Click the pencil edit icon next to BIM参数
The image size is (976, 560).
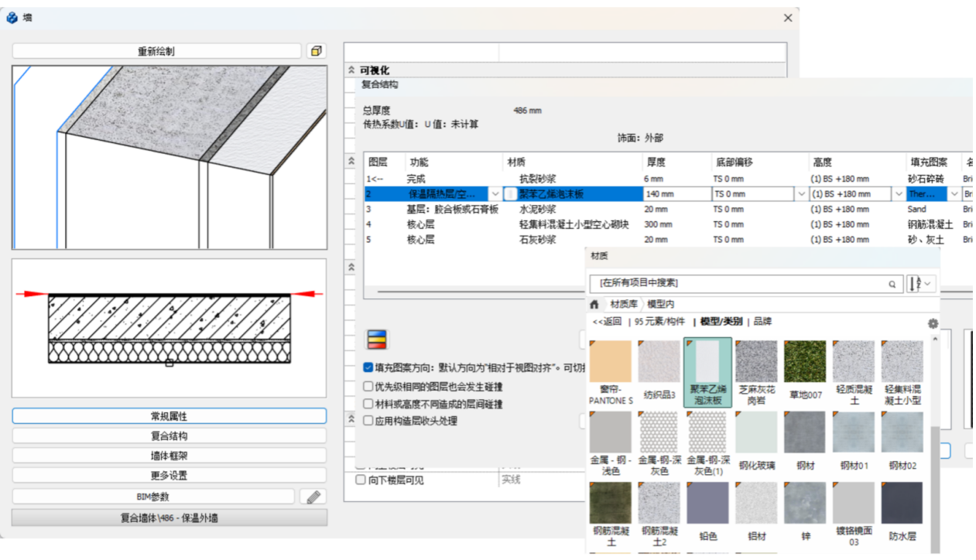tap(313, 497)
